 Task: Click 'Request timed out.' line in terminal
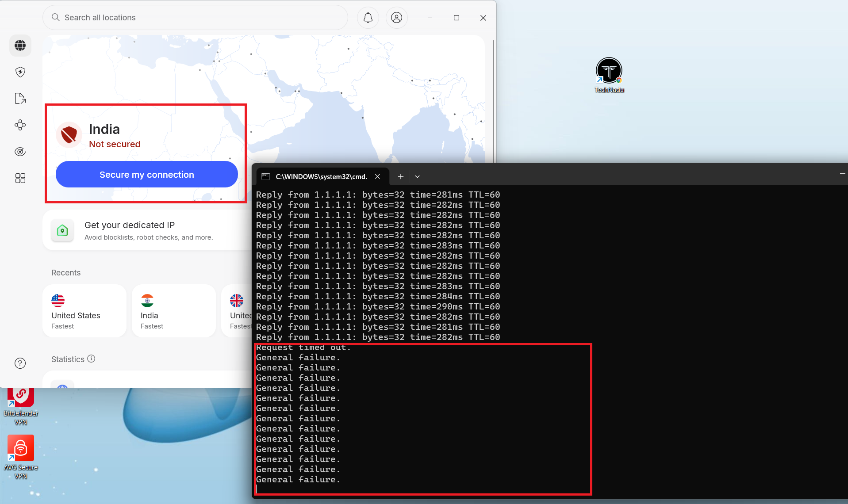tap(303, 347)
